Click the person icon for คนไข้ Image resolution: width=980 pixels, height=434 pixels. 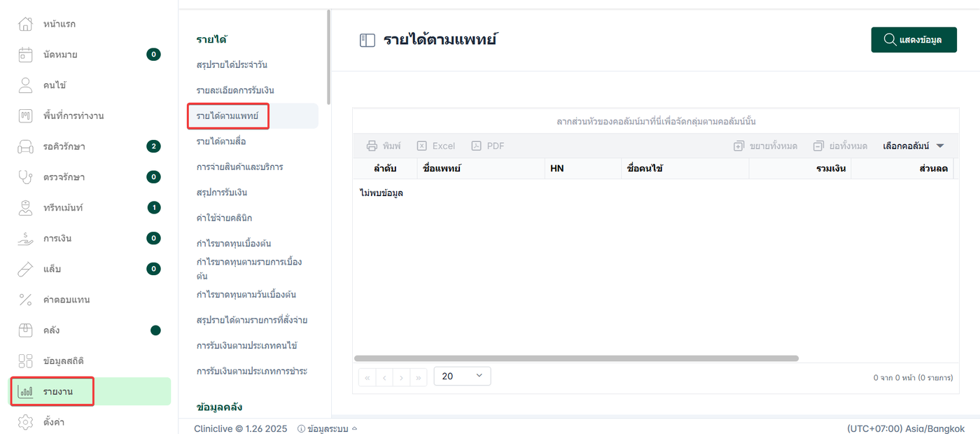tap(25, 85)
